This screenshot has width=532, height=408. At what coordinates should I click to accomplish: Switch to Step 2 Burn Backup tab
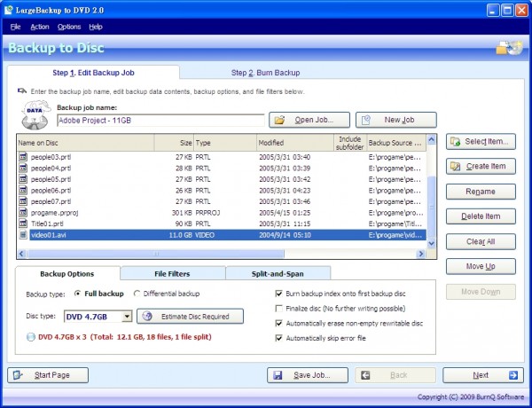click(265, 72)
